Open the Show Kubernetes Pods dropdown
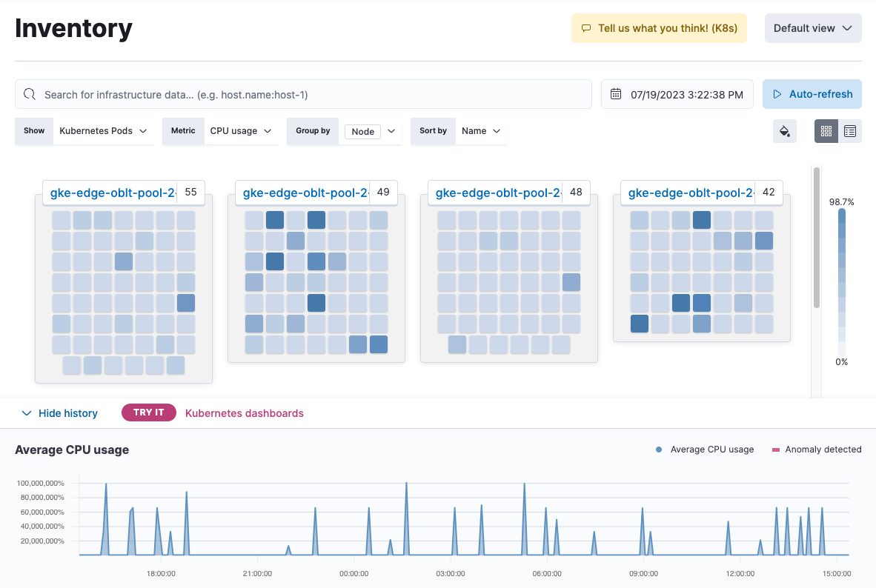 coord(104,130)
